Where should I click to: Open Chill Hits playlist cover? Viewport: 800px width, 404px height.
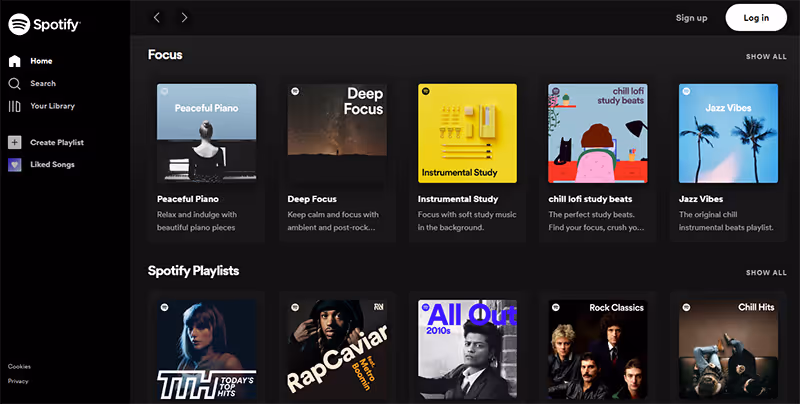pyautogui.click(x=729, y=349)
